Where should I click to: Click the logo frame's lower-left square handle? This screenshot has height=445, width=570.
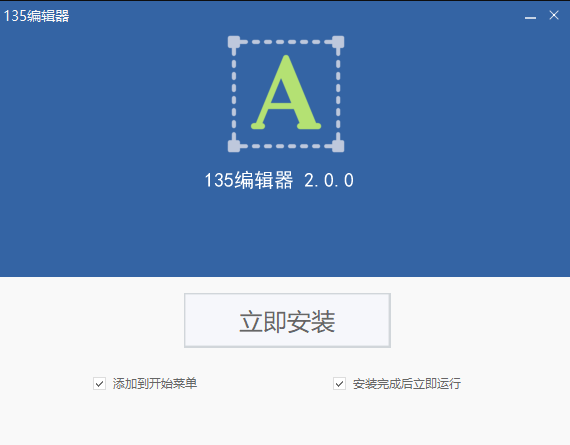pos(234,146)
